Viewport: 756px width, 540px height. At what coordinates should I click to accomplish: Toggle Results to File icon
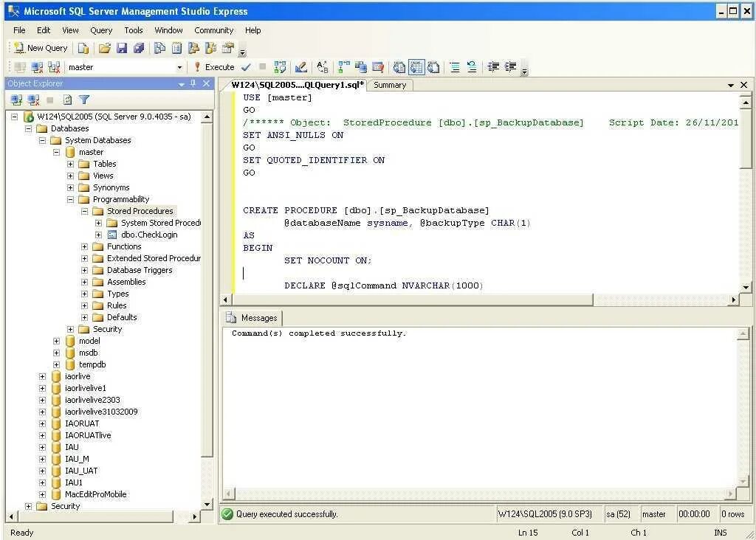[433, 67]
